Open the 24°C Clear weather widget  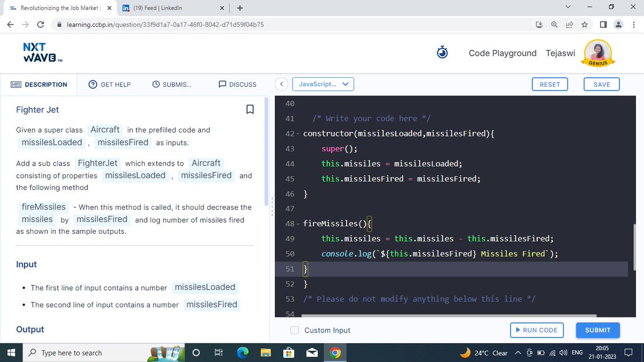pyautogui.click(x=484, y=352)
